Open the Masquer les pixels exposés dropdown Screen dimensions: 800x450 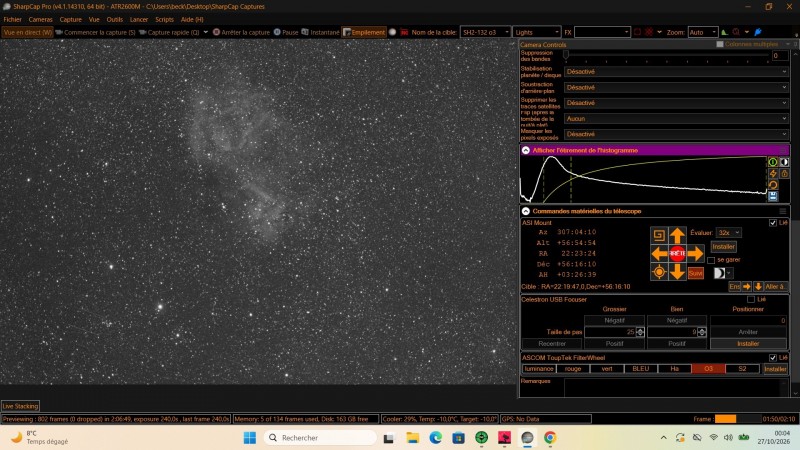point(677,134)
